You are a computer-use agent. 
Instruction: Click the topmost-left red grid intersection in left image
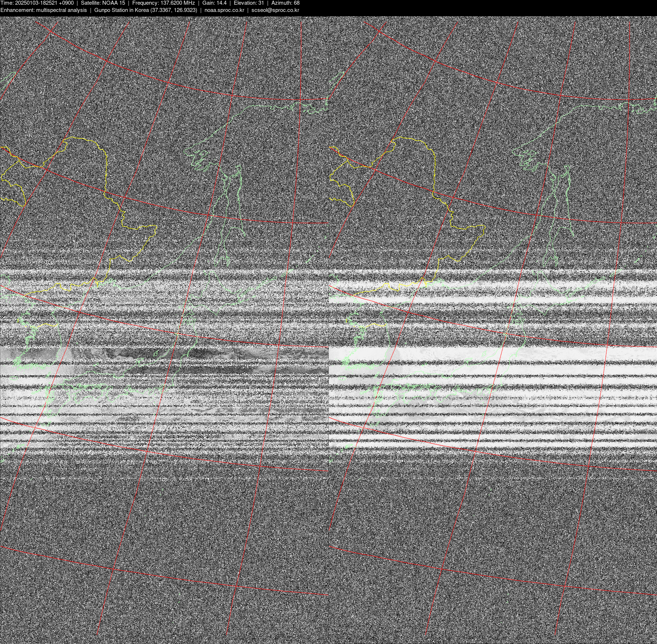pos(51,32)
